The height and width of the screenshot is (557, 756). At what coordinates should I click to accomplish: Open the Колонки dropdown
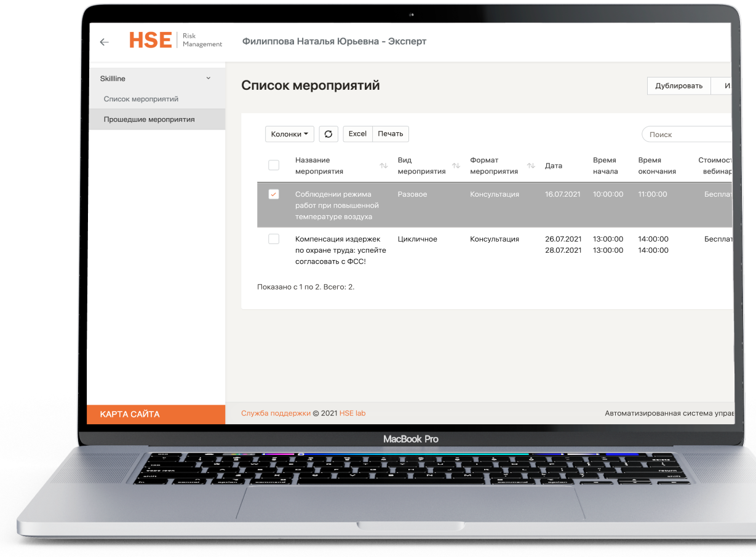[289, 134]
